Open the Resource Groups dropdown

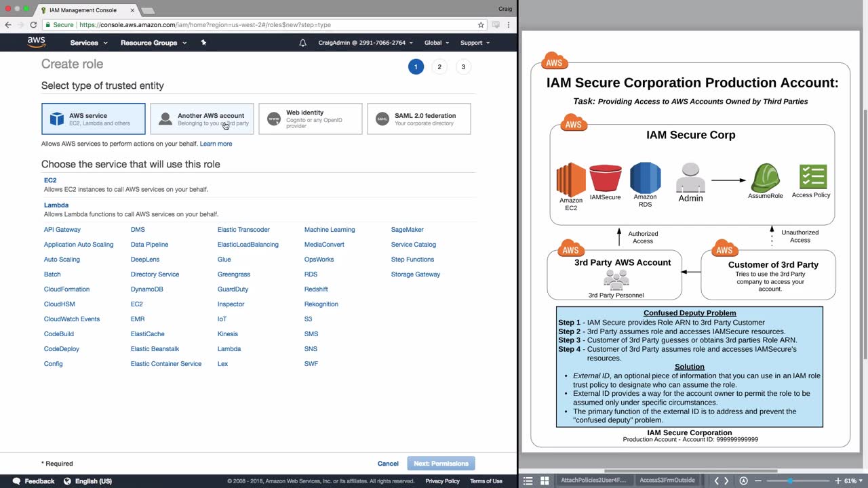(x=153, y=43)
